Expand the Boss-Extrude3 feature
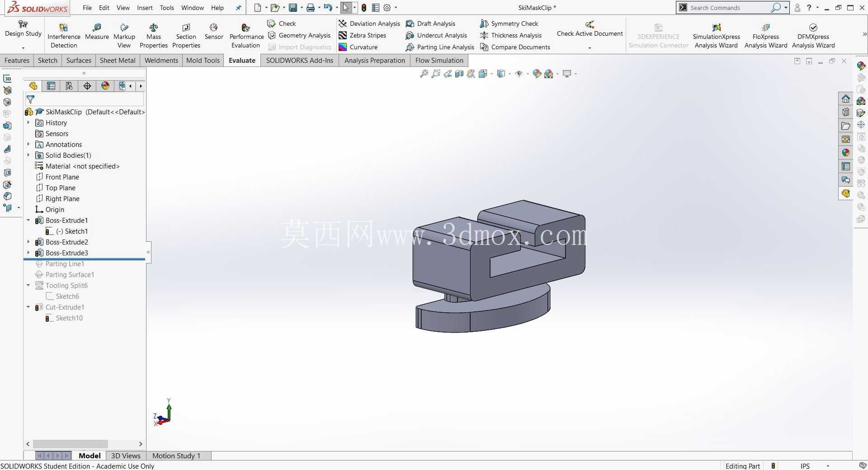 tap(28, 253)
